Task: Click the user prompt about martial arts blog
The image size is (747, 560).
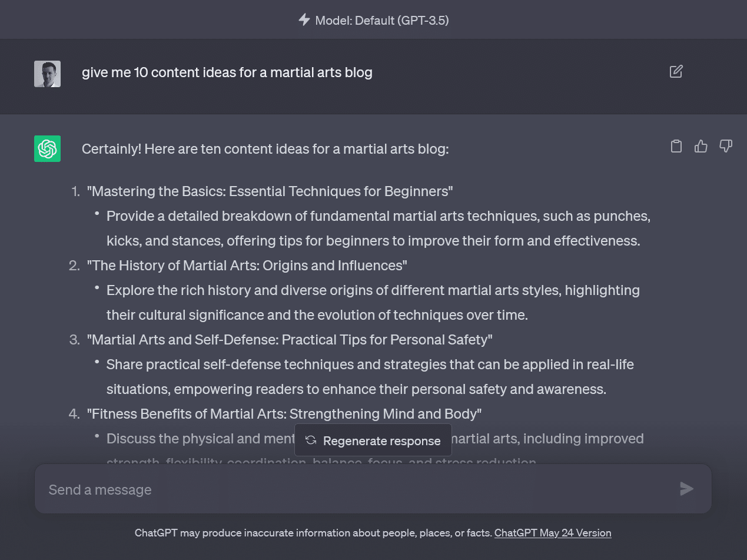Action: click(227, 72)
